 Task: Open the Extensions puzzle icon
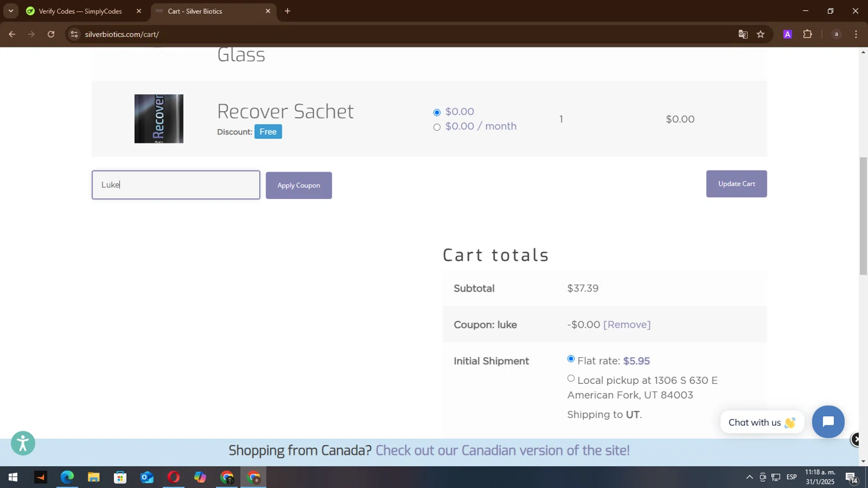(808, 35)
